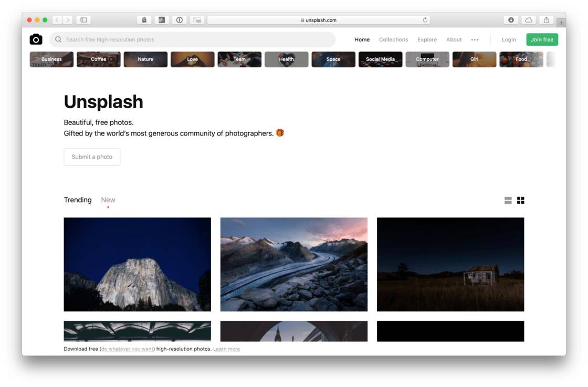The image size is (588, 387).
Task: Choose the Food category tile
Action: pos(521,59)
